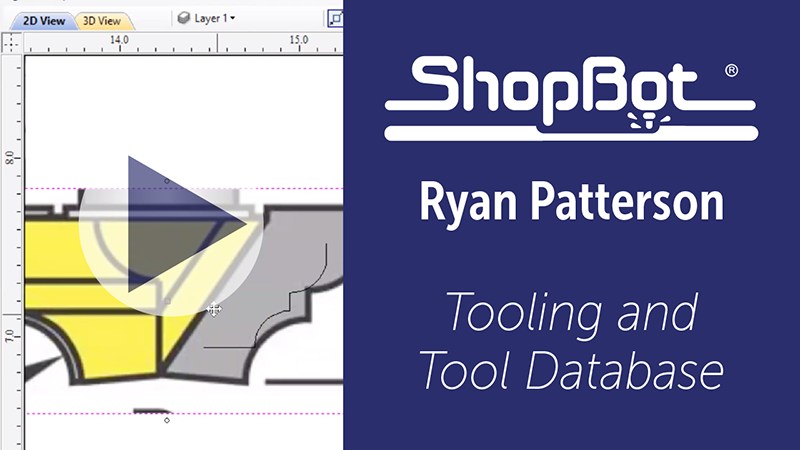The height and width of the screenshot is (450, 800).
Task: Click the ruler origin corner icon
Action: pyautogui.click(x=11, y=43)
